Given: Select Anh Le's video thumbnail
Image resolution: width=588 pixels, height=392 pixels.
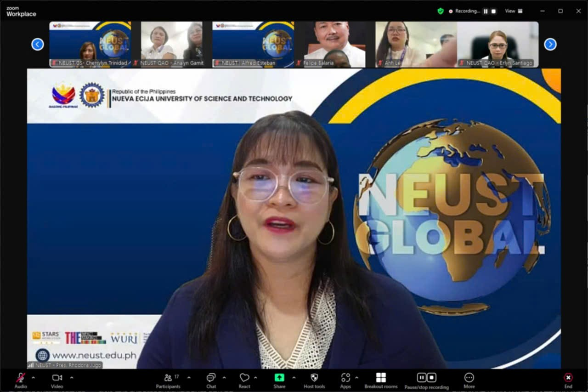Looking at the screenshot, I should tap(416, 45).
